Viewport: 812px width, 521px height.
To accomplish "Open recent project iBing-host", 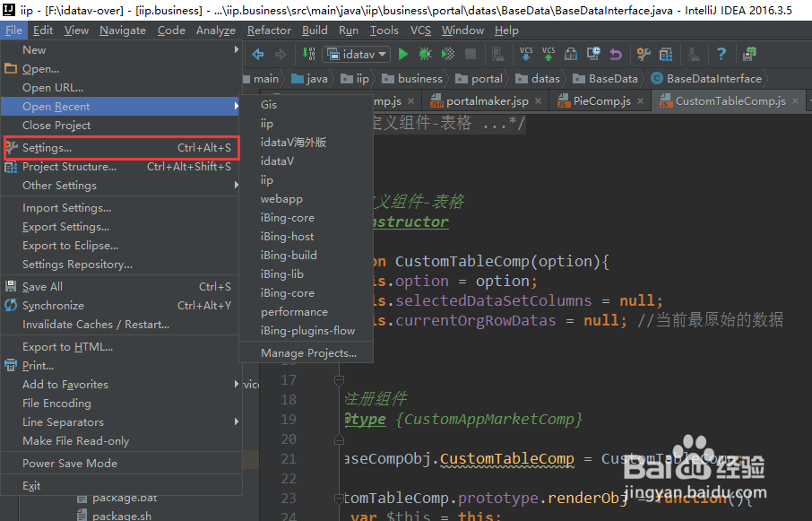I will click(x=288, y=237).
